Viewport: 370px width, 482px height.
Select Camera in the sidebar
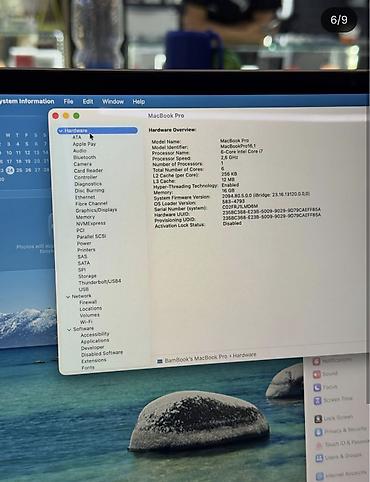[x=82, y=164]
